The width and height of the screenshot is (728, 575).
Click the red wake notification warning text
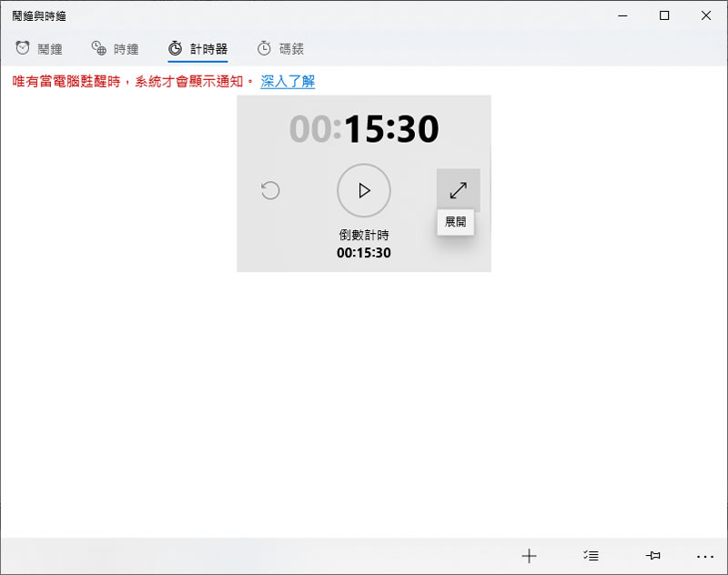[x=132, y=82]
